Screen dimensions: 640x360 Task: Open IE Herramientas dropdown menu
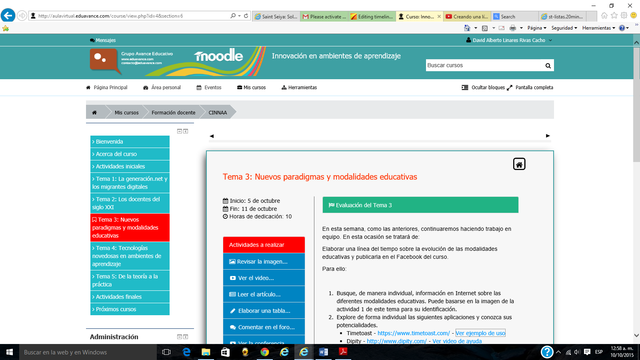coord(598,28)
